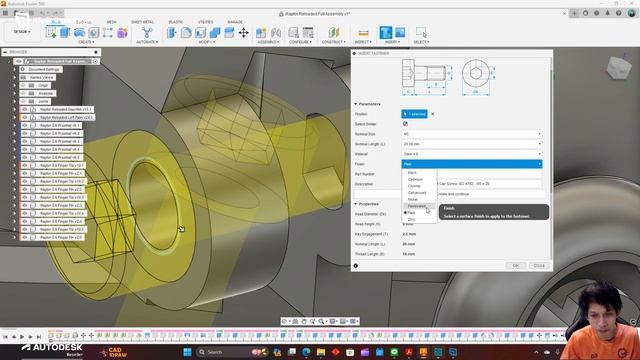The height and width of the screenshot is (360, 640).
Task: Click the Offset Plane icon in Construct
Action: point(333,33)
